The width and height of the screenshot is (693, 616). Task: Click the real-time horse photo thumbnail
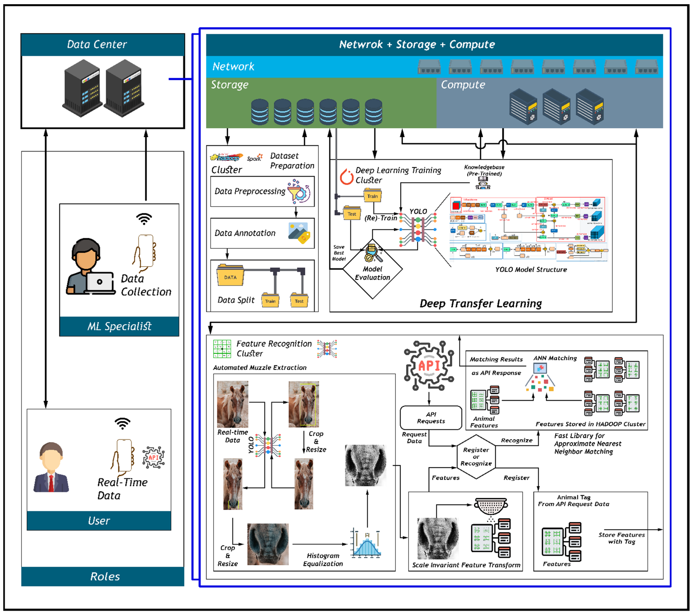pyautogui.click(x=233, y=404)
